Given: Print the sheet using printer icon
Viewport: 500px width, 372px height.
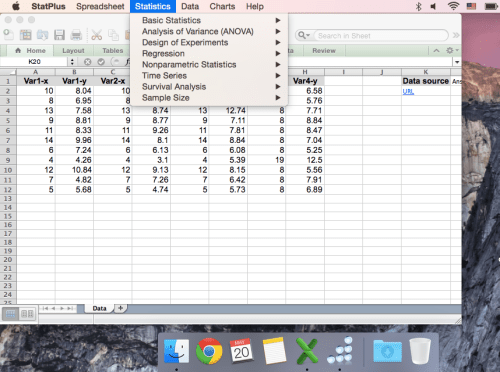Looking at the screenshot, I should click(76, 35).
